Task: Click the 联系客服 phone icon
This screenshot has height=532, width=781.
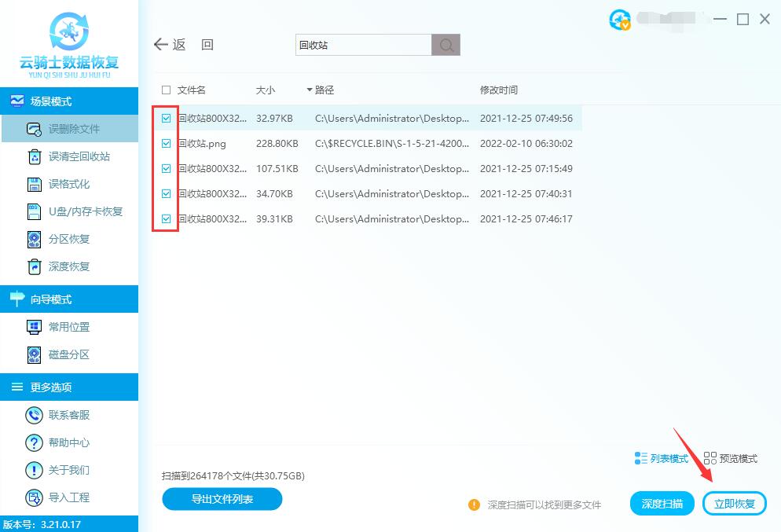Action: (34, 415)
